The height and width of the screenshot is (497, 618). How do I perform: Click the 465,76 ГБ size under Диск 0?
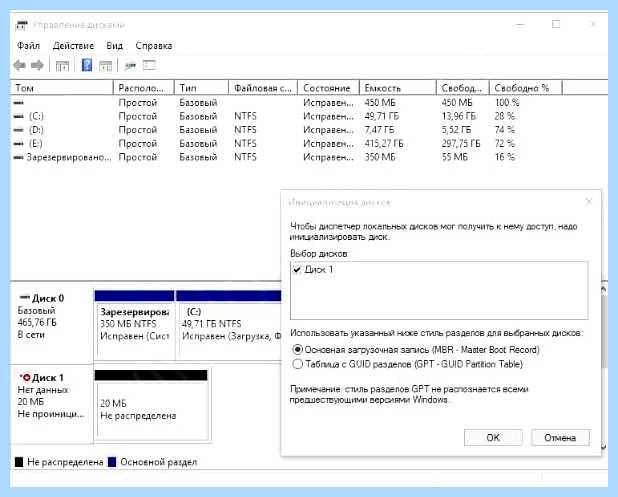pyautogui.click(x=37, y=322)
